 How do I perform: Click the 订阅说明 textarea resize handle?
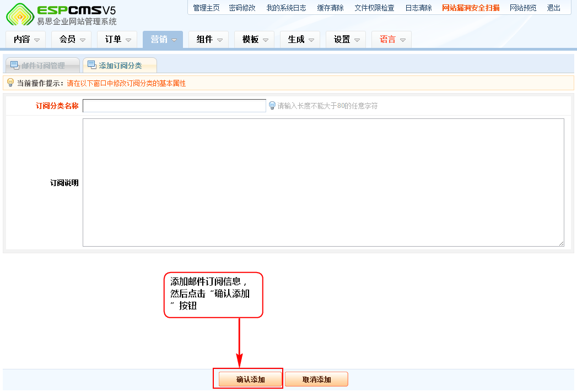coord(561,243)
